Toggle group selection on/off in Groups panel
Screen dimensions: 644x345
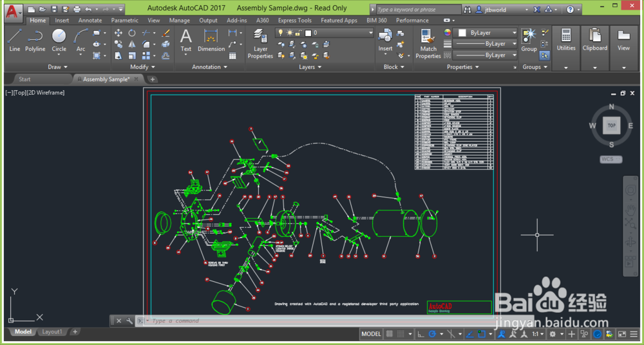pyautogui.click(x=545, y=55)
